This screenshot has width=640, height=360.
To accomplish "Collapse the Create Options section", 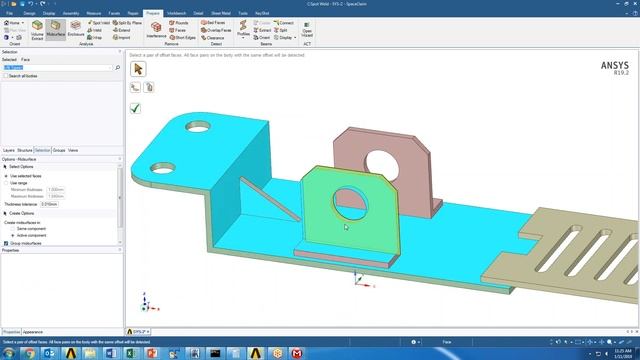I will point(5,213).
